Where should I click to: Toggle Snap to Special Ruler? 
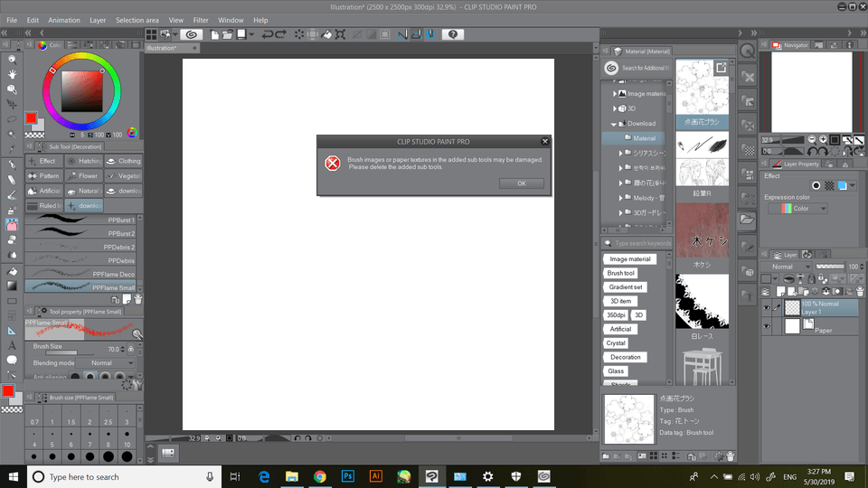(x=416, y=34)
